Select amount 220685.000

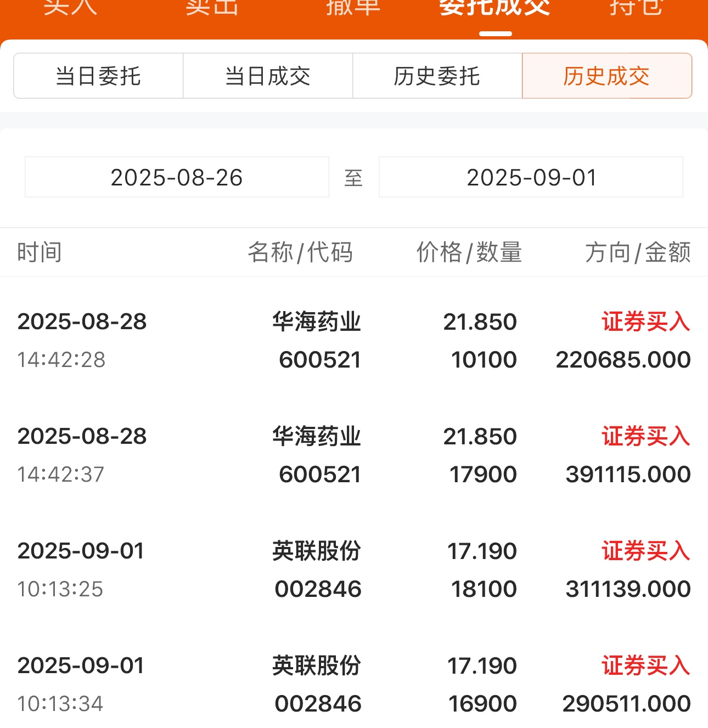pyautogui.click(x=623, y=360)
